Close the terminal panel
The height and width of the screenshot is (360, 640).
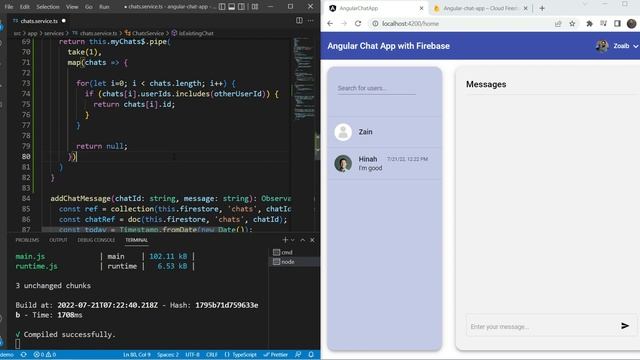click(x=312, y=240)
